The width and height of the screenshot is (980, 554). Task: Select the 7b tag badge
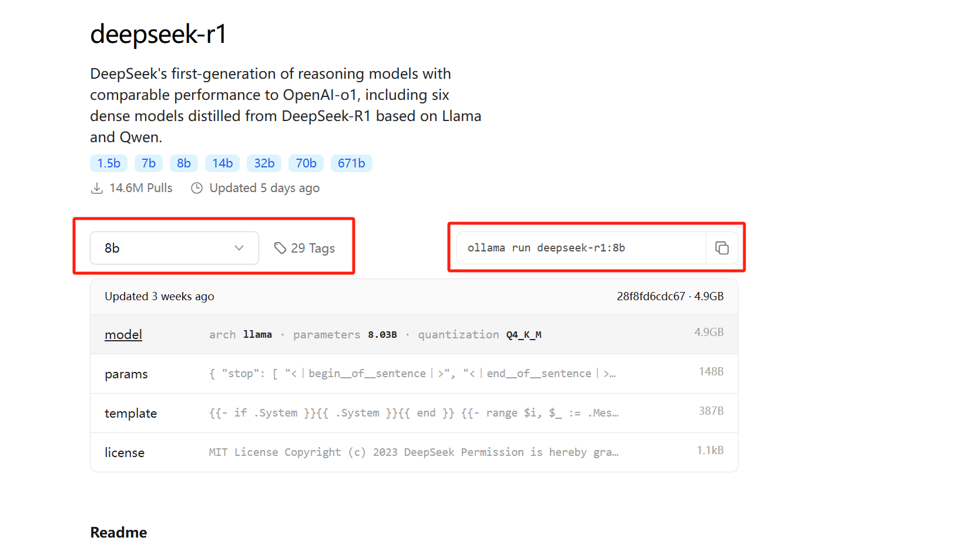click(149, 163)
